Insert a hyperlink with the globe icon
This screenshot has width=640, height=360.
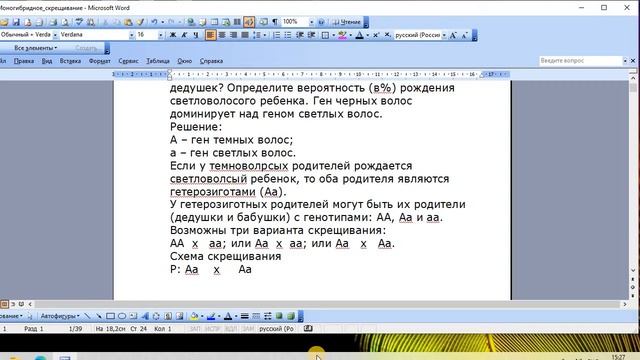click(191, 22)
